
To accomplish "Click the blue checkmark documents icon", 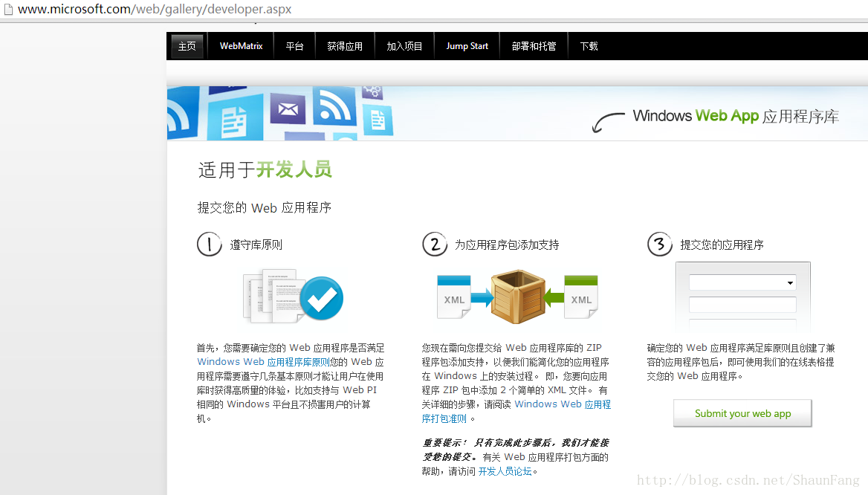I will pyautogui.click(x=294, y=297).
